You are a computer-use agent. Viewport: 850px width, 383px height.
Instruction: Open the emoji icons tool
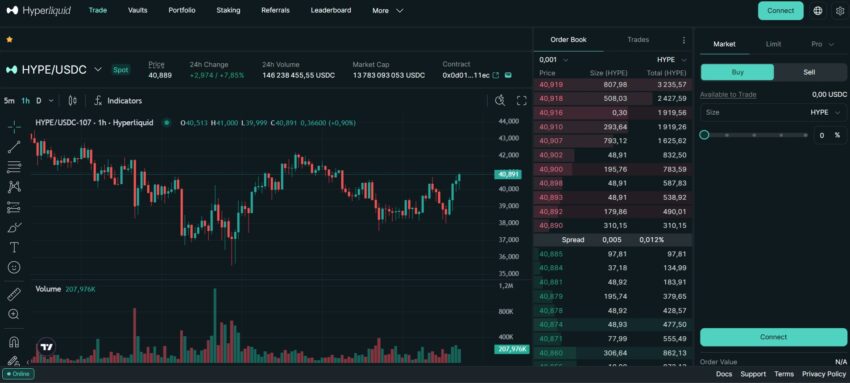pos(15,267)
